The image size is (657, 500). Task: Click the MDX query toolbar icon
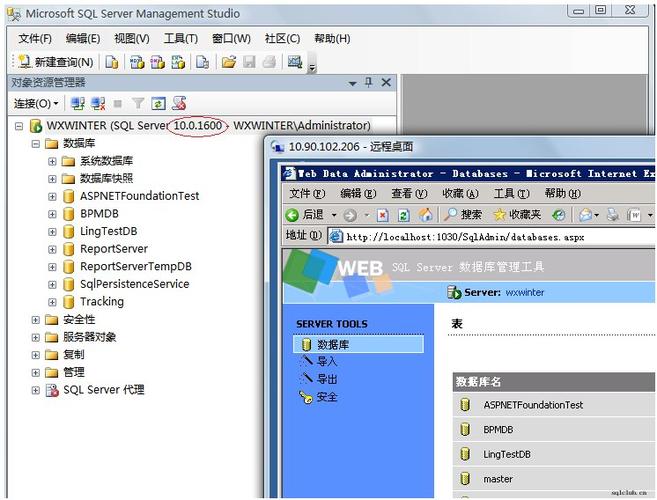(x=137, y=62)
